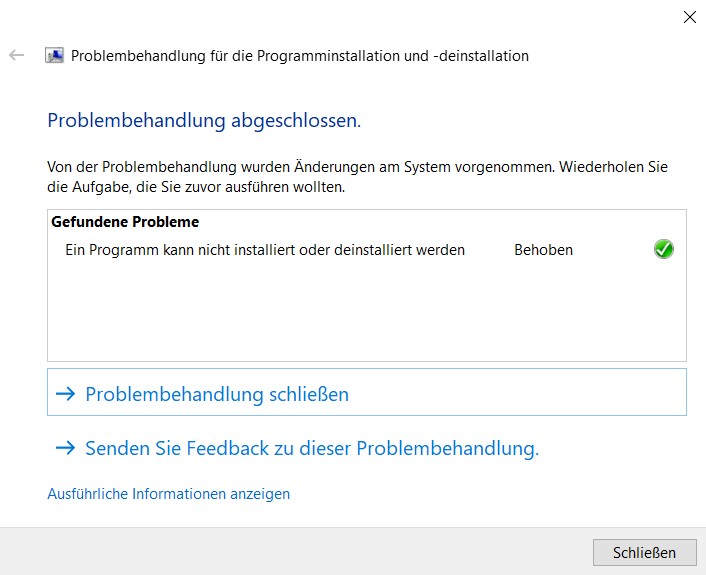Screen dimensions: 706x575
Task: Click the window title Problembehandlung für die Programminstallation
Action: (x=300, y=56)
